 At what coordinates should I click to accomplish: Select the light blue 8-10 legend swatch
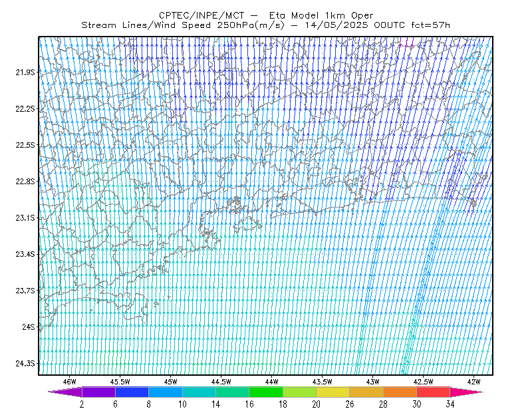click(166, 392)
